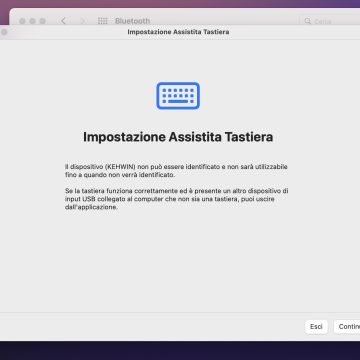Click the paragraph mentioning KEHWIN device
This screenshot has height=360, width=360.
click(x=176, y=171)
